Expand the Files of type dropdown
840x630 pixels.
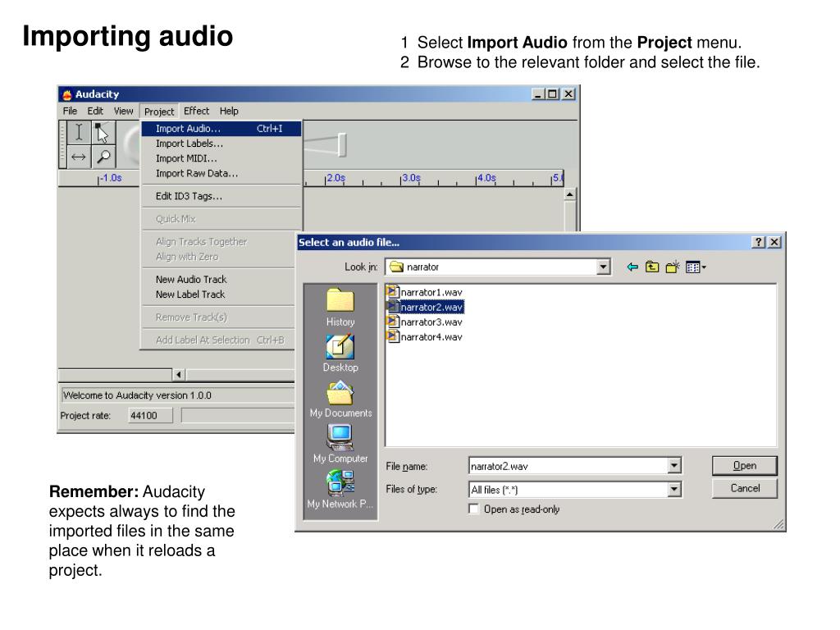click(x=674, y=489)
